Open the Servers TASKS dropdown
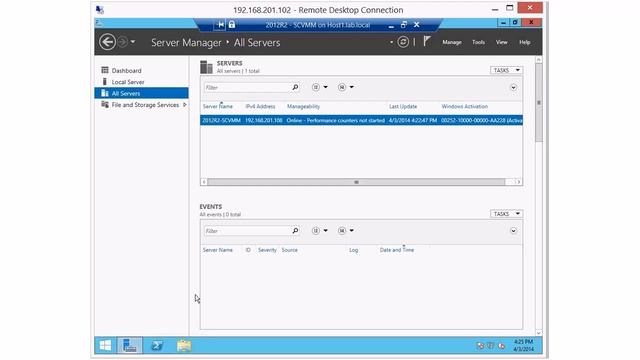This screenshot has width=640, height=360. [506, 70]
